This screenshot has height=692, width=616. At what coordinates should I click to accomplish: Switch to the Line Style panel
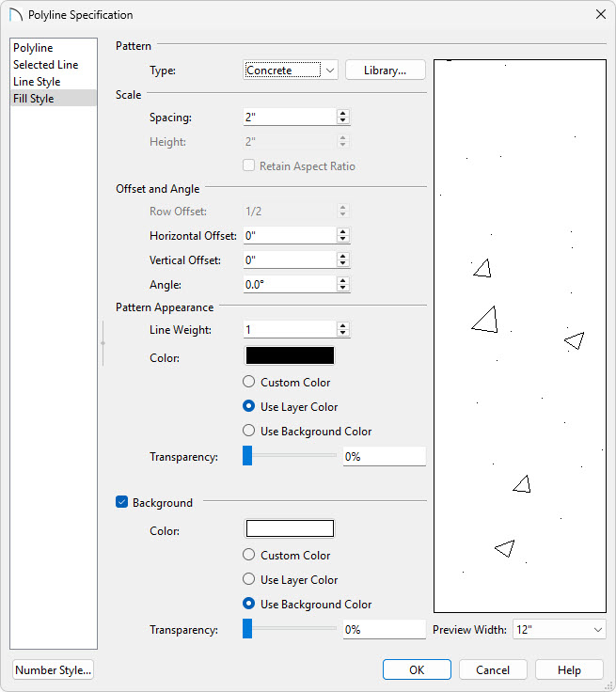[53, 82]
